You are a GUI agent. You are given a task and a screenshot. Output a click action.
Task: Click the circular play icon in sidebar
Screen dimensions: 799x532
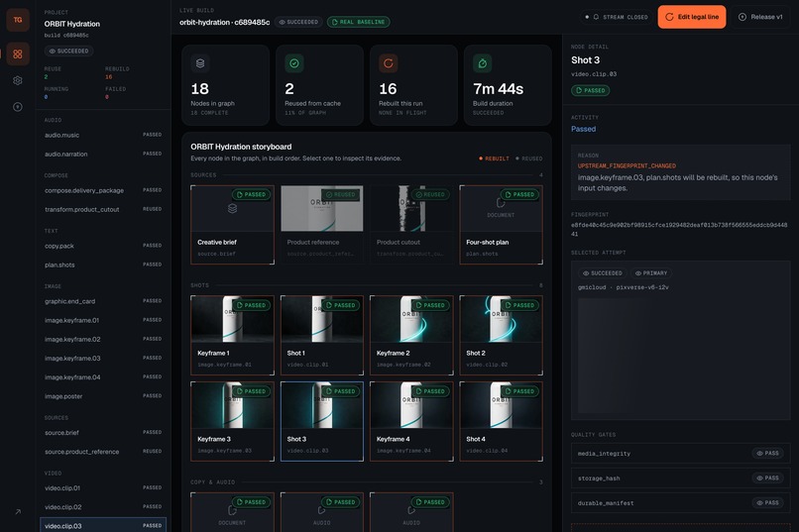tap(18, 107)
